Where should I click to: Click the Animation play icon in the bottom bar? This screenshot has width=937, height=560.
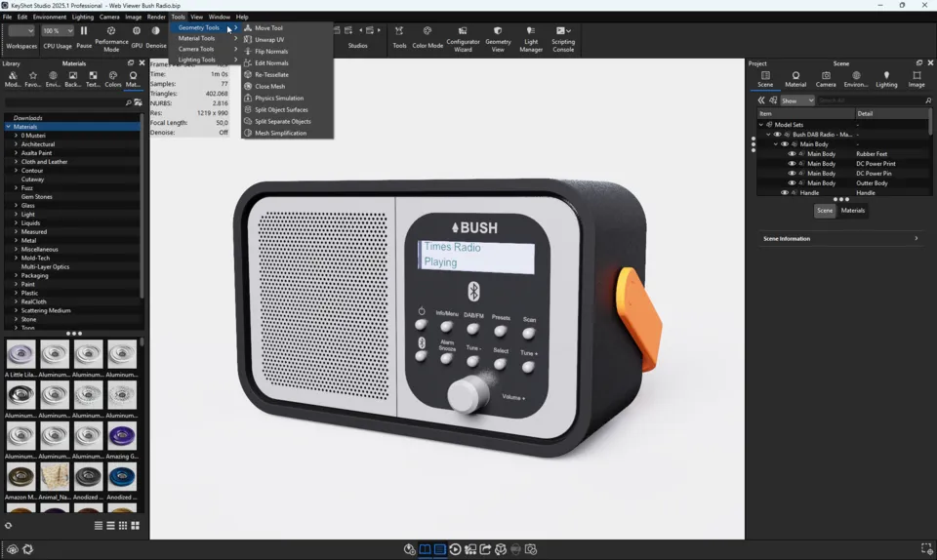coord(456,549)
